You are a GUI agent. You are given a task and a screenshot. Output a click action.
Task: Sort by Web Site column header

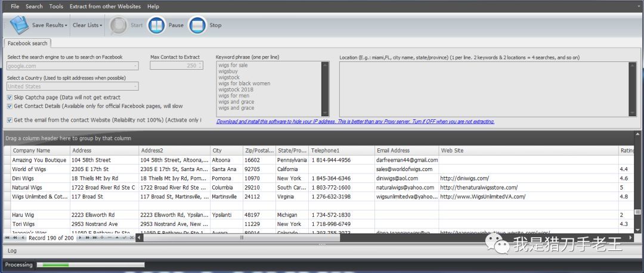click(x=528, y=150)
